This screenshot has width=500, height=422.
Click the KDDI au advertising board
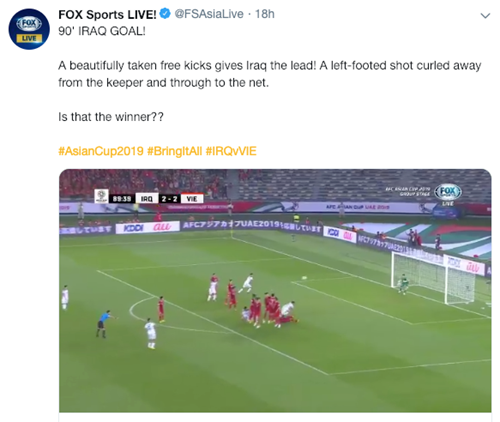coord(147,227)
